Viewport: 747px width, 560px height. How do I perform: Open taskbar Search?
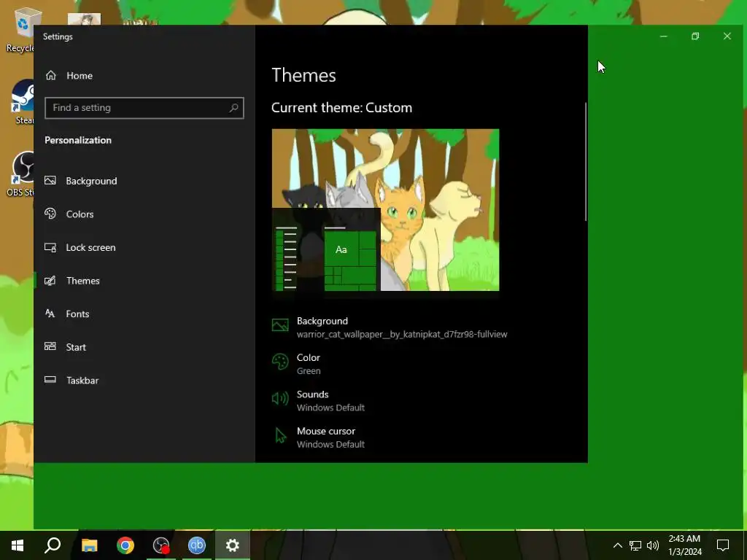(x=53, y=545)
